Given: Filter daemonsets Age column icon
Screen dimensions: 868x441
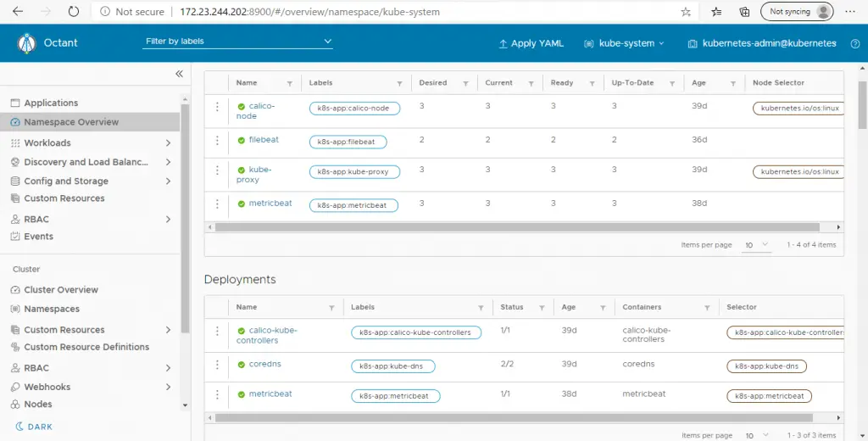Looking at the screenshot, I should [733, 84].
